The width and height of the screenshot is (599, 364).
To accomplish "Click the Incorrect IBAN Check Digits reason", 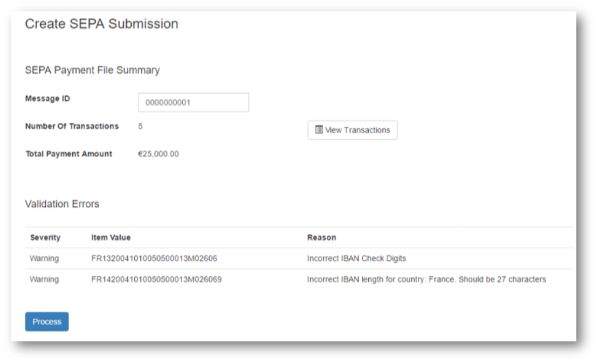I will pos(356,258).
